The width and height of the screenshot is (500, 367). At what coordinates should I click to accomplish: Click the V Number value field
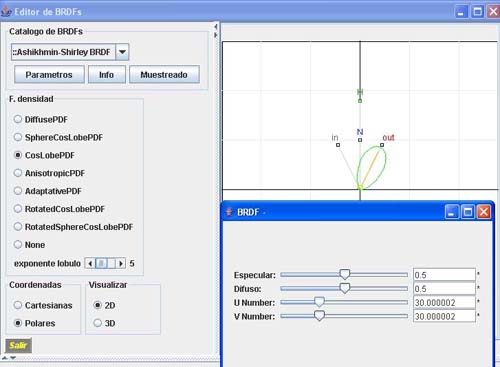point(444,316)
